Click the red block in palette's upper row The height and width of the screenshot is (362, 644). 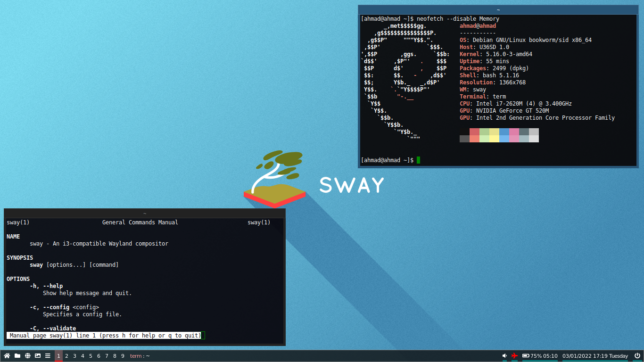click(x=474, y=132)
